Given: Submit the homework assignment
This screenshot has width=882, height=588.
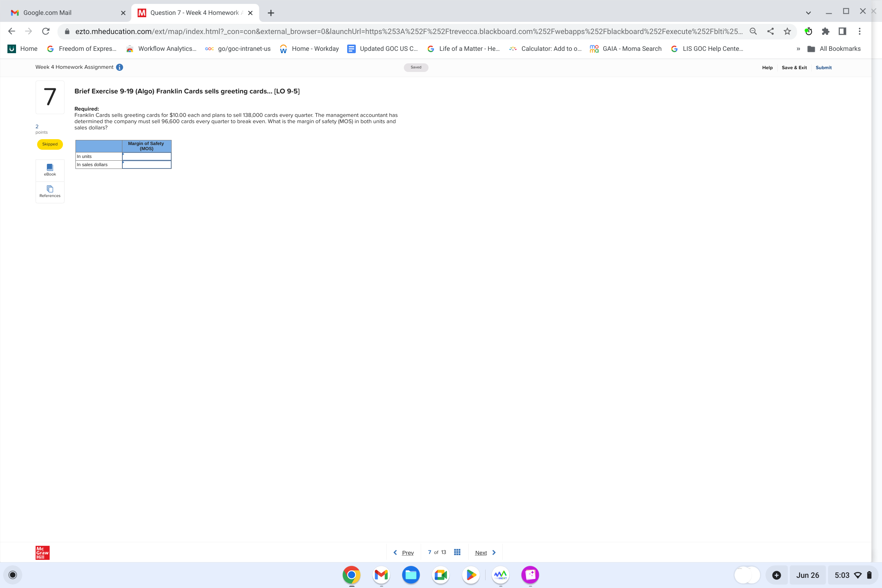Looking at the screenshot, I should [823, 67].
